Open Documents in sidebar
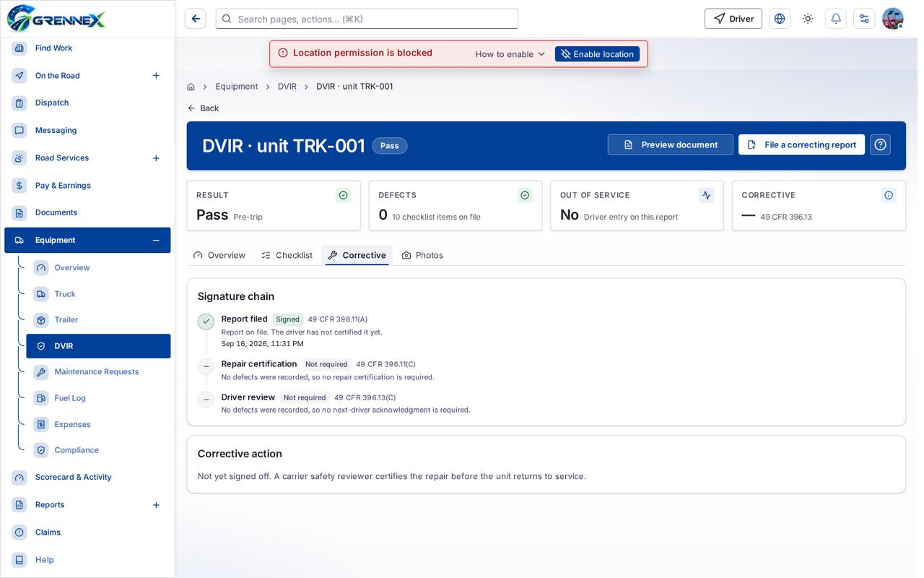 click(x=87, y=213)
